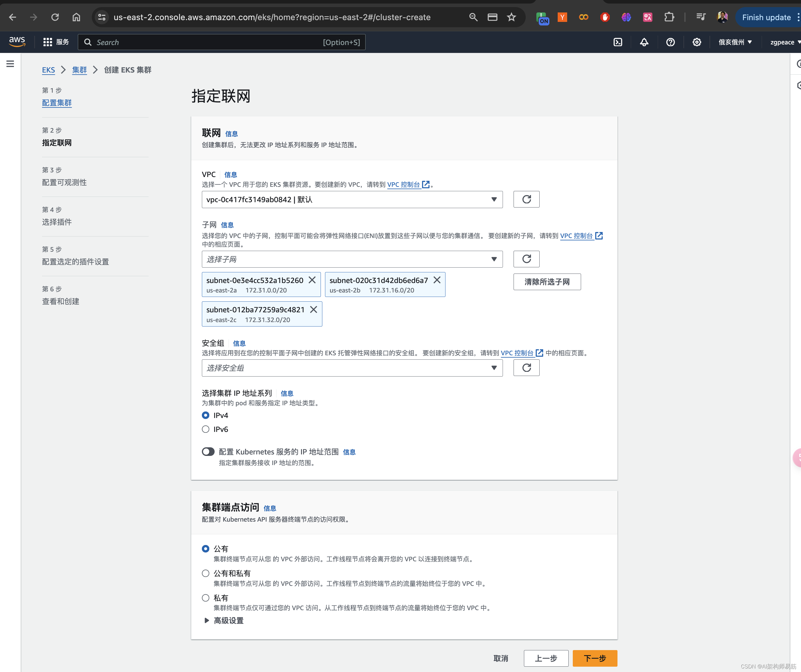This screenshot has width=801, height=672.
Task: Click the notifications bell icon
Action: [644, 42]
